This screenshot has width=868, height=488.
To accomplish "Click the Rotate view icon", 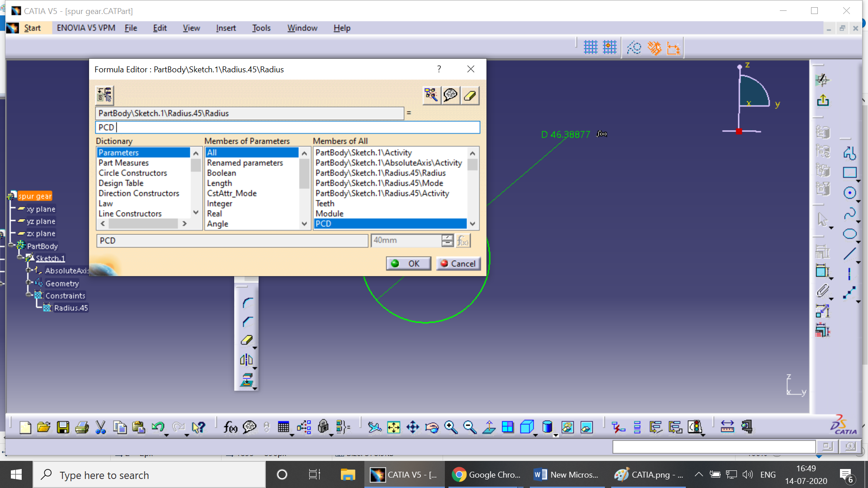I will pos(432,427).
